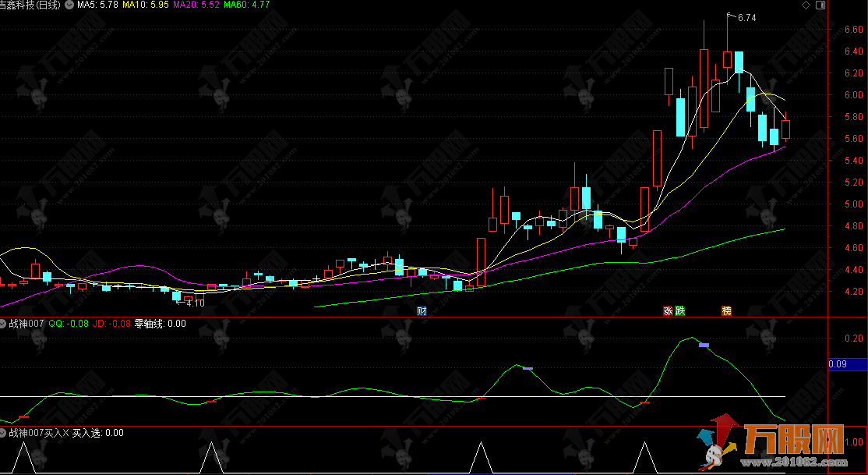Click the highlighted 0.09 axis value box
The width and height of the screenshot is (868, 475).
click(x=848, y=364)
